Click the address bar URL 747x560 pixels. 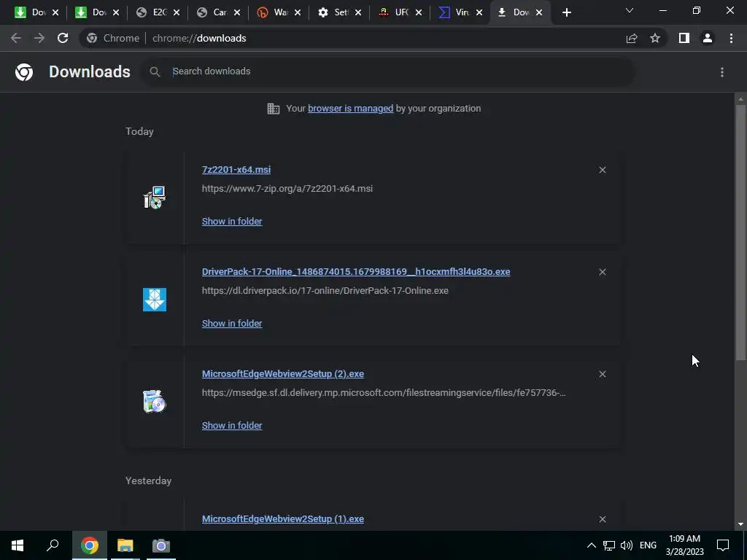(199, 38)
